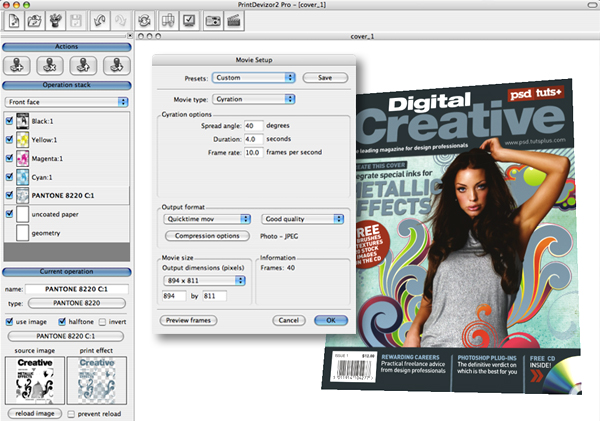
Task: Click the move operation down stamp button
Action: pos(117,65)
